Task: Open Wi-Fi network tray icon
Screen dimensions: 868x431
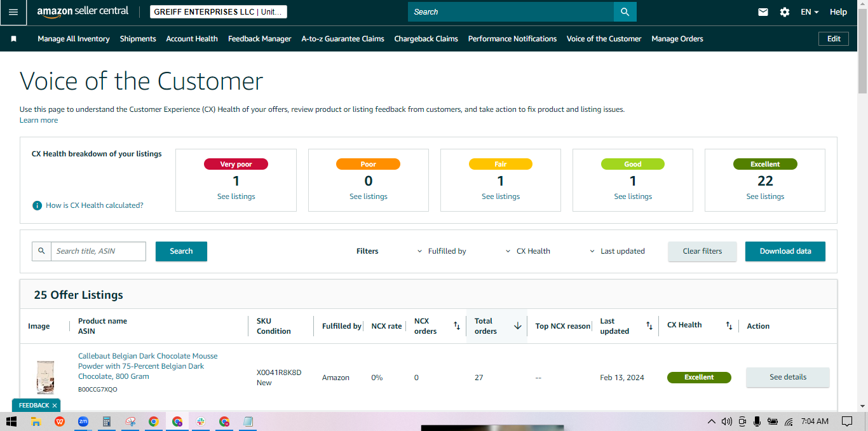Action: 789,421
